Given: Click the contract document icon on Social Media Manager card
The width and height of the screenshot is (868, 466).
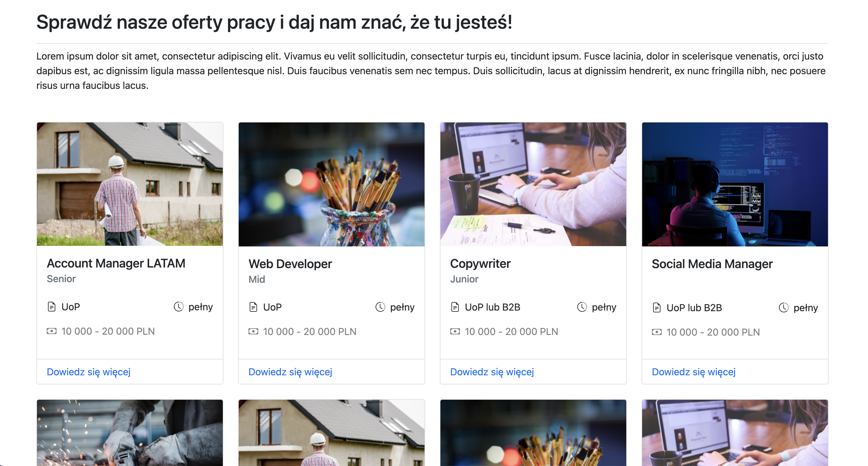Looking at the screenshot, I should pyautogui.click(x=657, y=308).
